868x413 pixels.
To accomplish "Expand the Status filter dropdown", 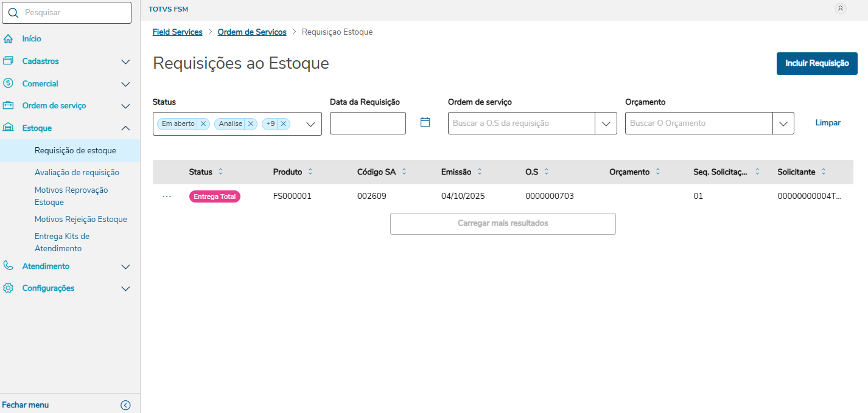I will click(310, 123).
